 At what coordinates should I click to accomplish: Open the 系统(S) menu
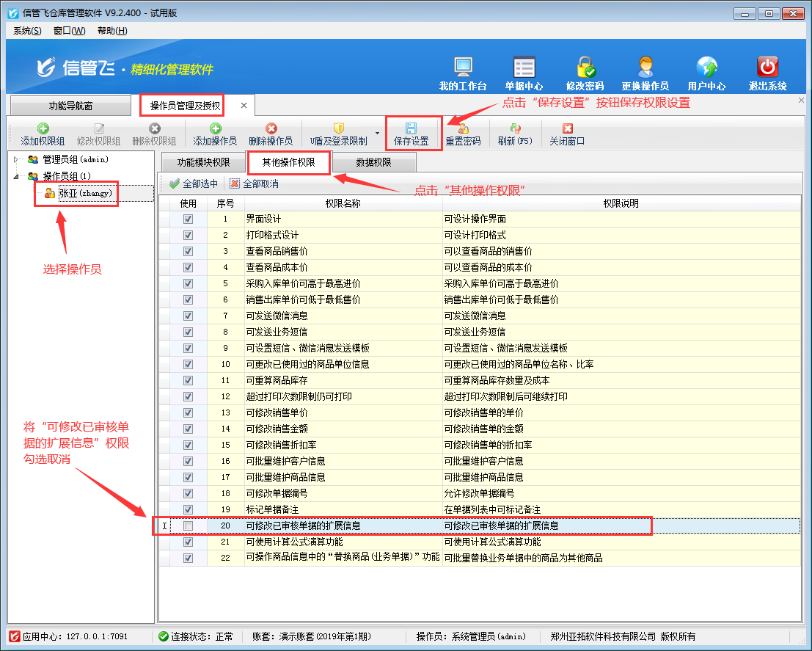tap(27, 31)
